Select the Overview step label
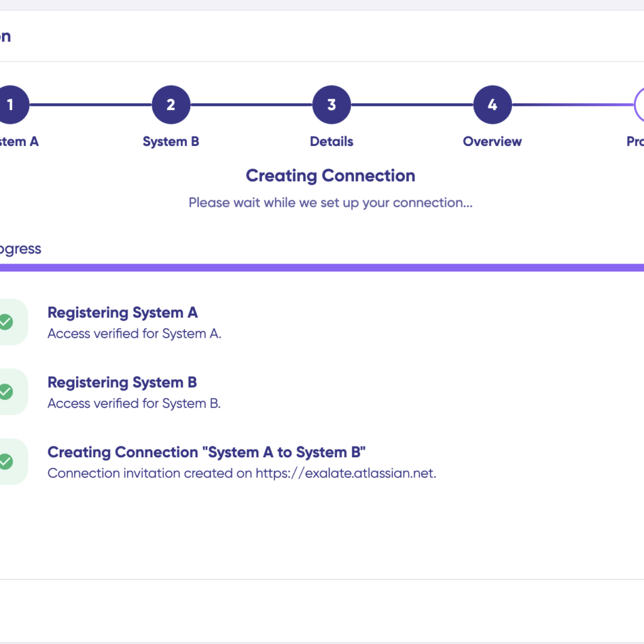644x644 pixels. point(492,142)
